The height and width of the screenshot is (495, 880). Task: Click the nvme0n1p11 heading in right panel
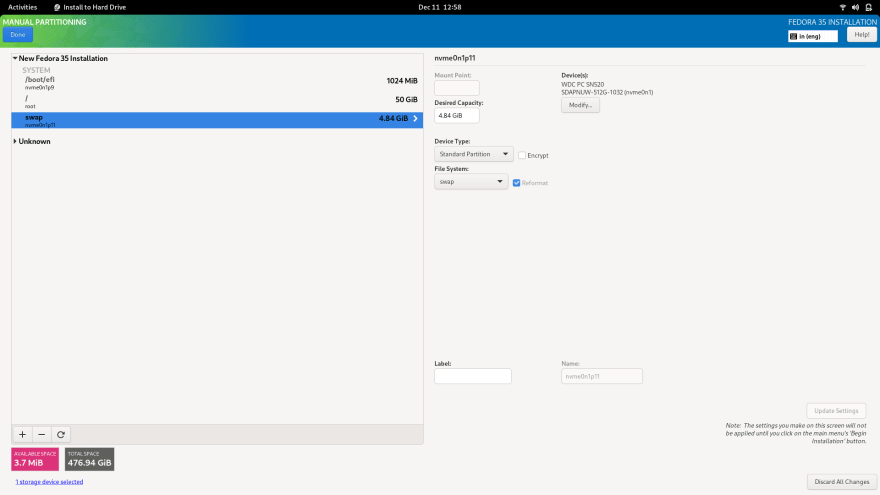tap(455, 58)
